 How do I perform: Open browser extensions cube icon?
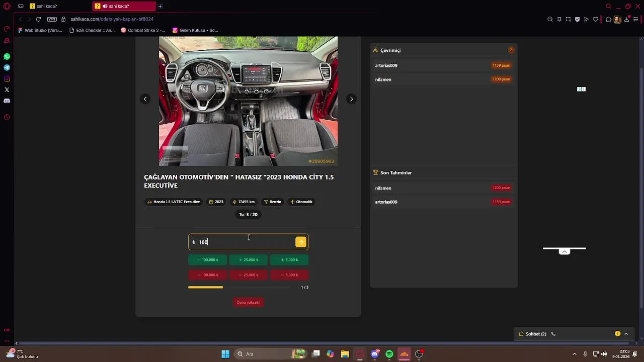pyautogui.click(x=608, y=19)
